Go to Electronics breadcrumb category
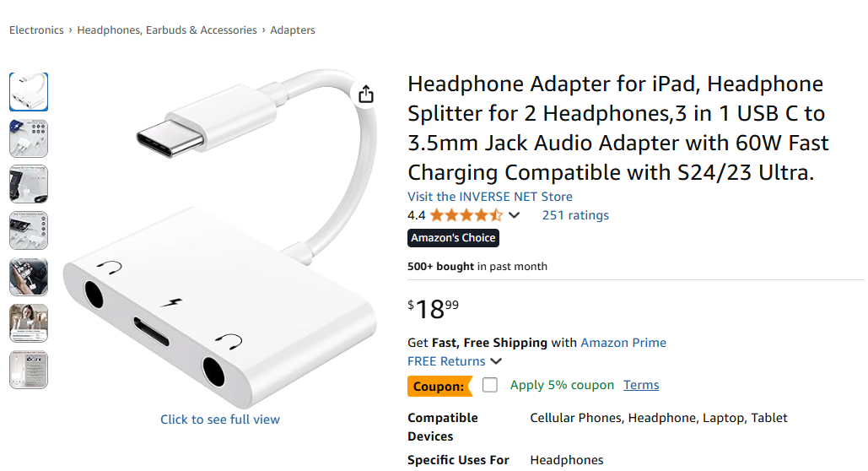868x471 pixels. tap(36, 30)
